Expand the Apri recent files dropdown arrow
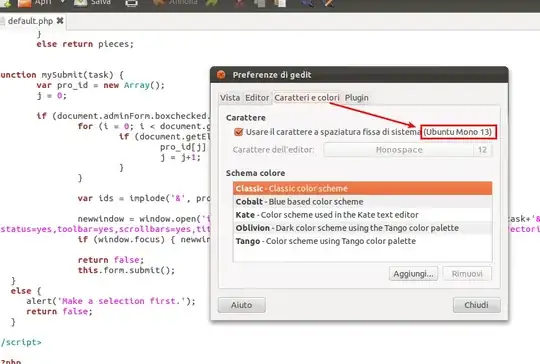Image resolution: width=540 pixels, height=364 pixels. [x=62, y=2]
